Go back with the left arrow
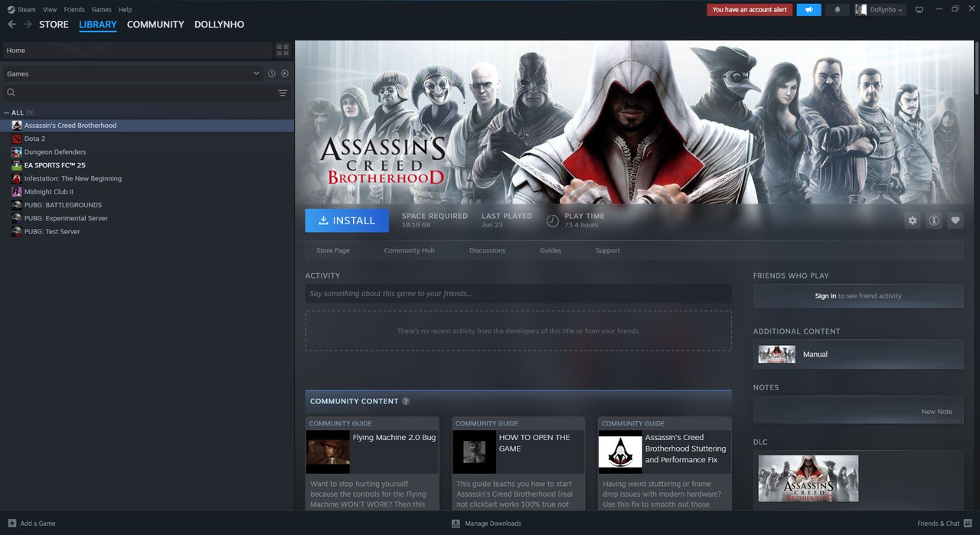This screenshot has width=980, height=535. click(x=11, y=24)
